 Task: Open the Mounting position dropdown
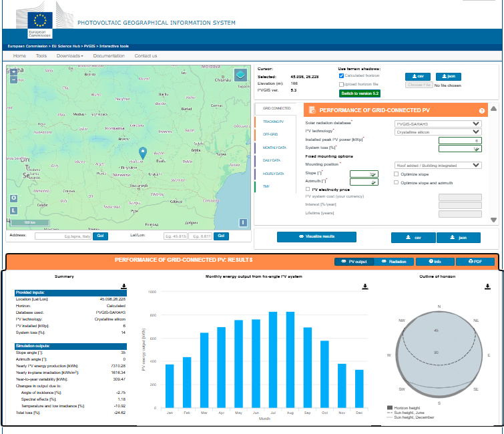tap(437, 164)
